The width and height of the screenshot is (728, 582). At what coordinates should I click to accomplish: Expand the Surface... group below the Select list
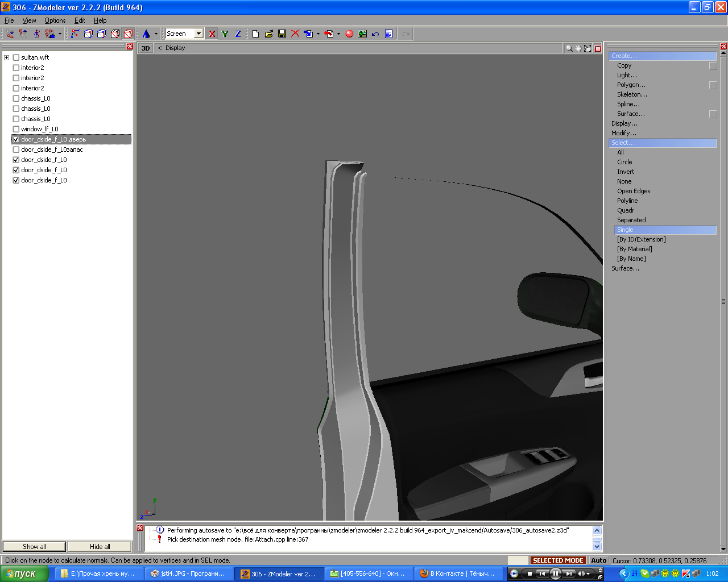point(625,268)
